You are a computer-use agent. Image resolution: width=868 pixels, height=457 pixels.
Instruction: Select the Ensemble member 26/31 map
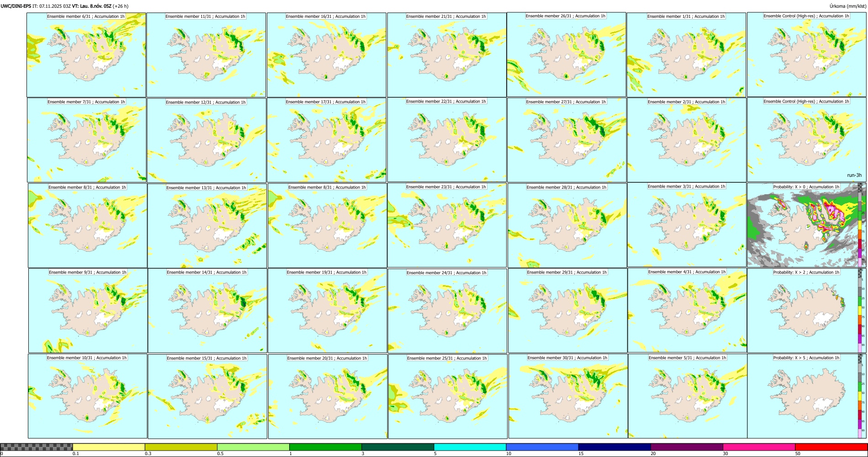[x=566, y=54]
